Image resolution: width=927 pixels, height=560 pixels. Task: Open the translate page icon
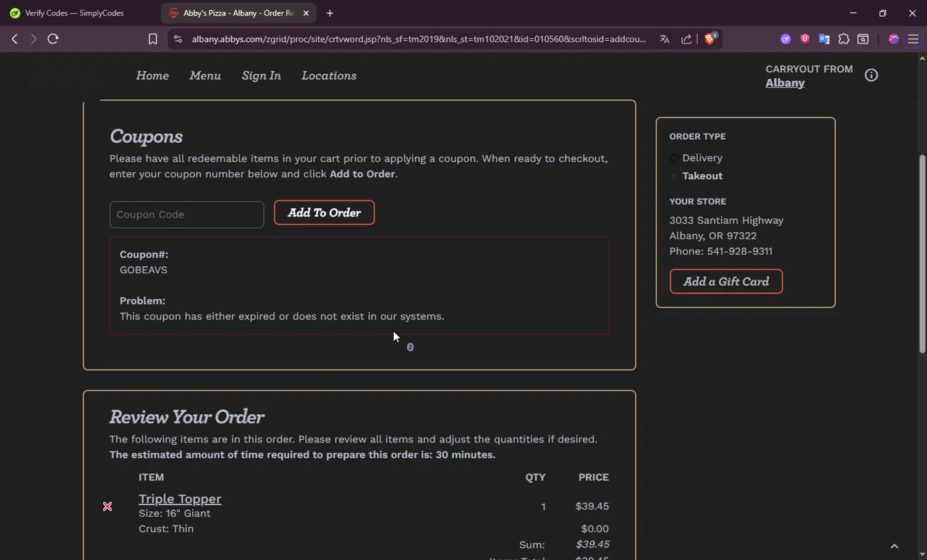664,39
